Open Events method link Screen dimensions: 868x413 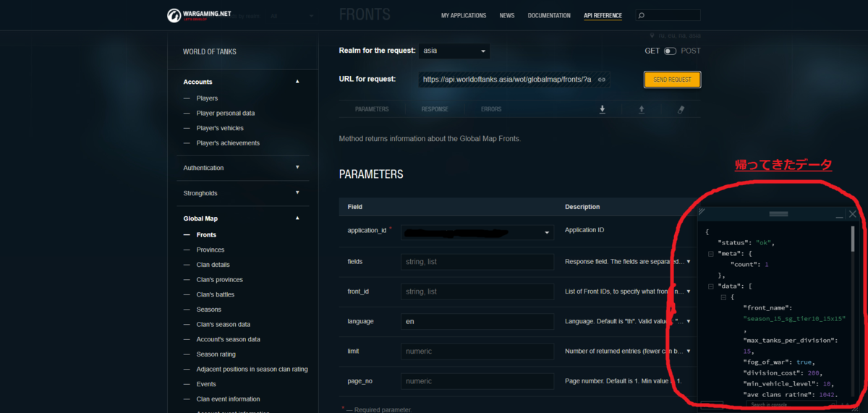(x=206, y=384)
